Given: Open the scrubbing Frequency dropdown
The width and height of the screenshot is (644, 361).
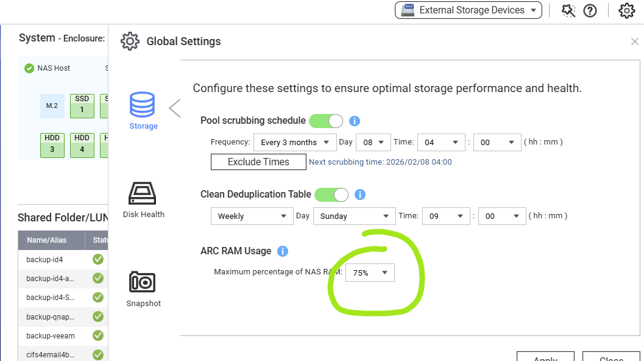Looking at the screenshot, I should click(295, 142).
